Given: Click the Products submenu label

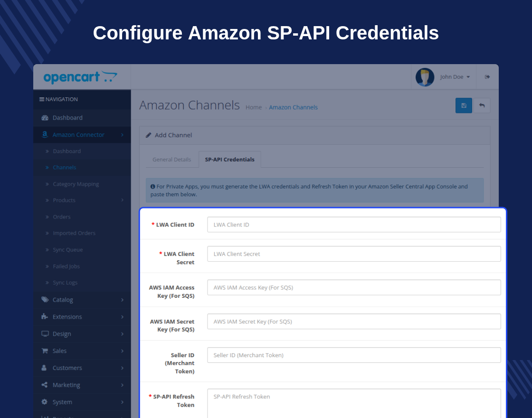Looking at the screenshot, I should coord(64,200).
